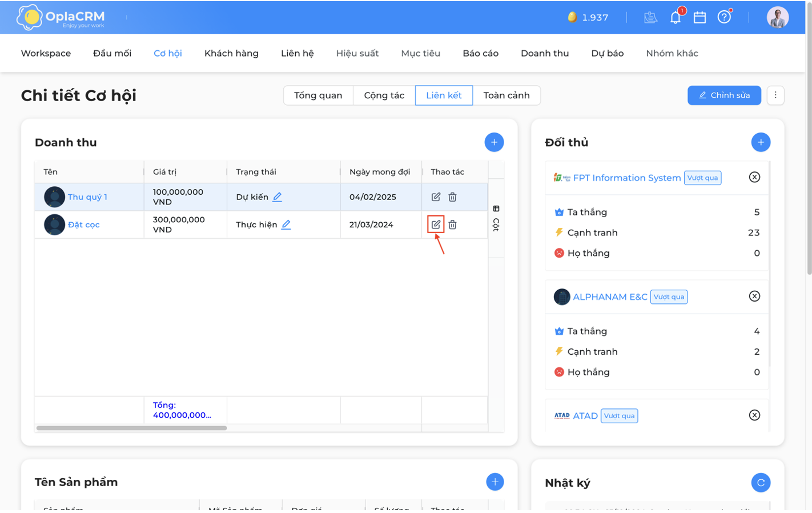
Task: Open the Liên hệ menu
Action: coord(297,53)
